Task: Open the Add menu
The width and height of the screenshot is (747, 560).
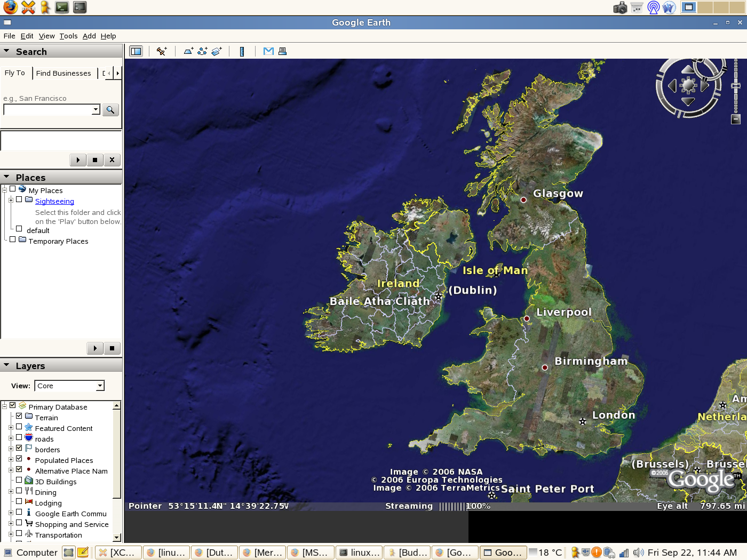Action: pyautogui.click(x=89, y=36)
